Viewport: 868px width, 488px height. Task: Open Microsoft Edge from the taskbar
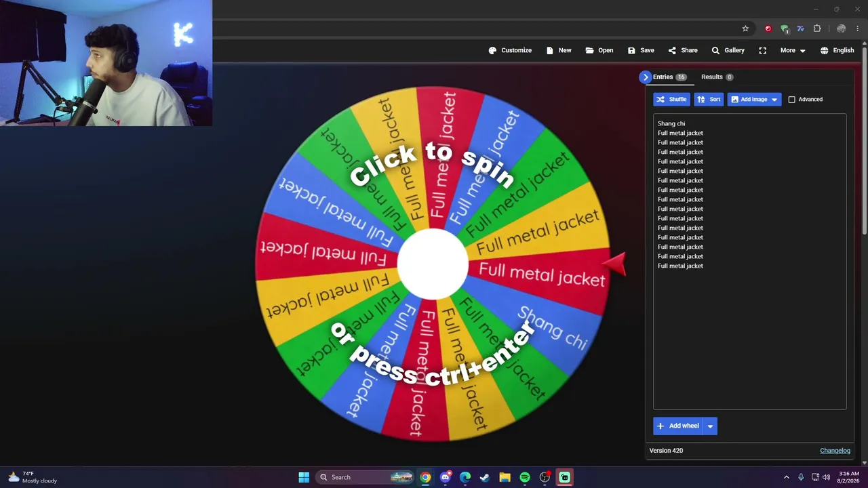[465, 477]
